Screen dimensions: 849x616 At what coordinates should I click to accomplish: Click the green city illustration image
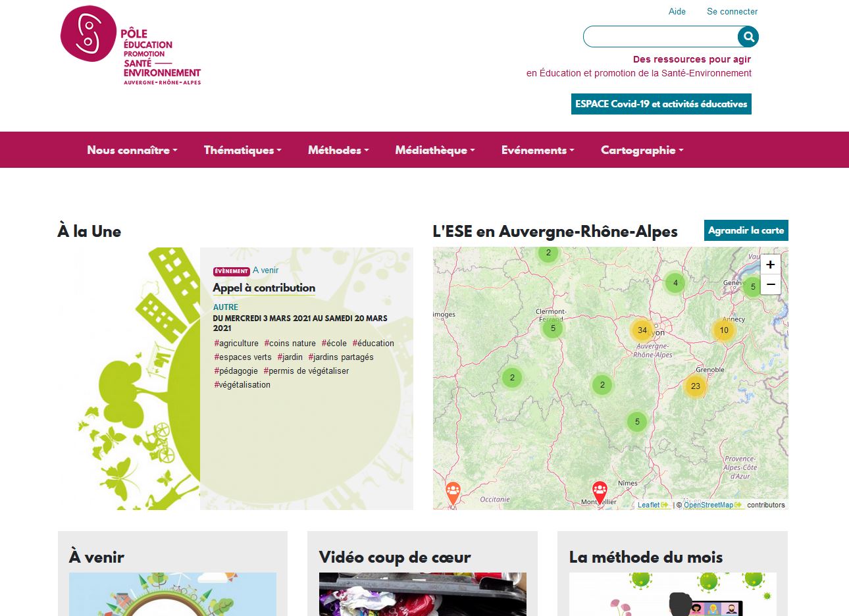click(129, 378)
